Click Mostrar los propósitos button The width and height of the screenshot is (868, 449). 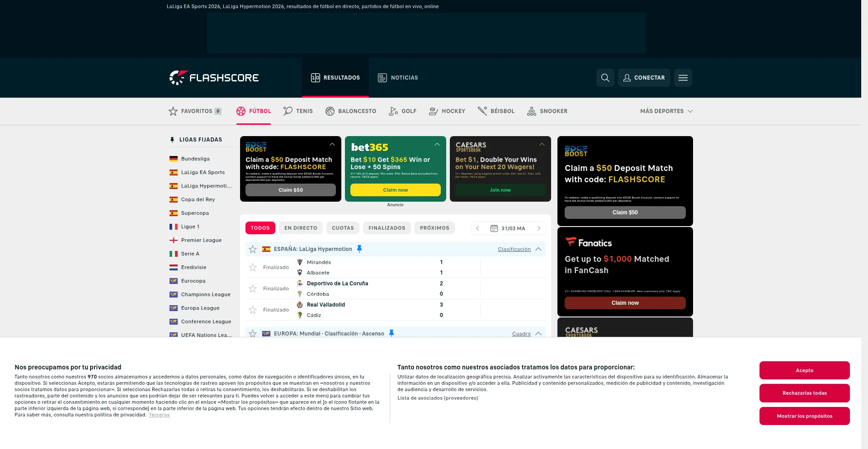click(804, 416)
